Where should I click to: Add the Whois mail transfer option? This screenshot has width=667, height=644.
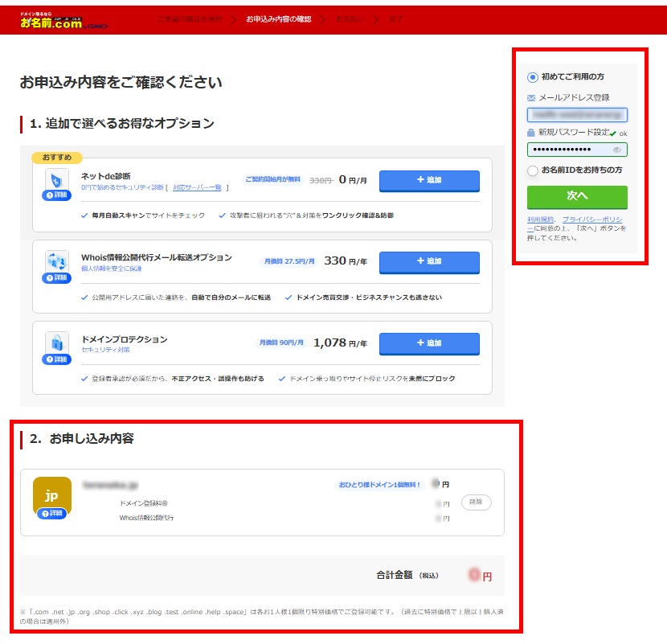[429, 261]
